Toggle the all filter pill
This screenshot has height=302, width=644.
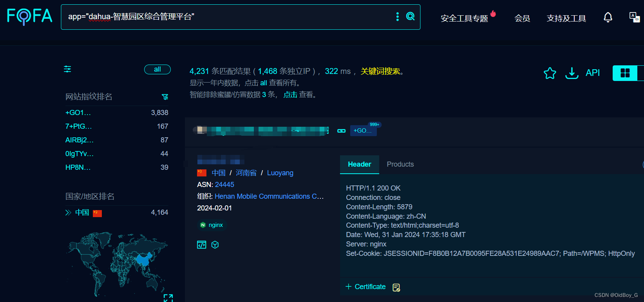coord(157,69)
